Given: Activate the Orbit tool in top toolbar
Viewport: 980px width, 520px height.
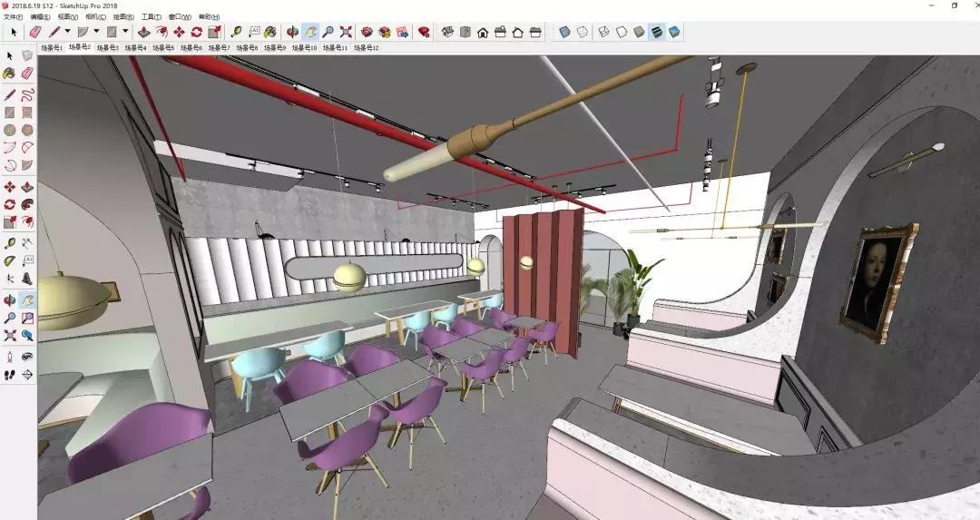Looking at the screenshot, I should tap(293, 32).
